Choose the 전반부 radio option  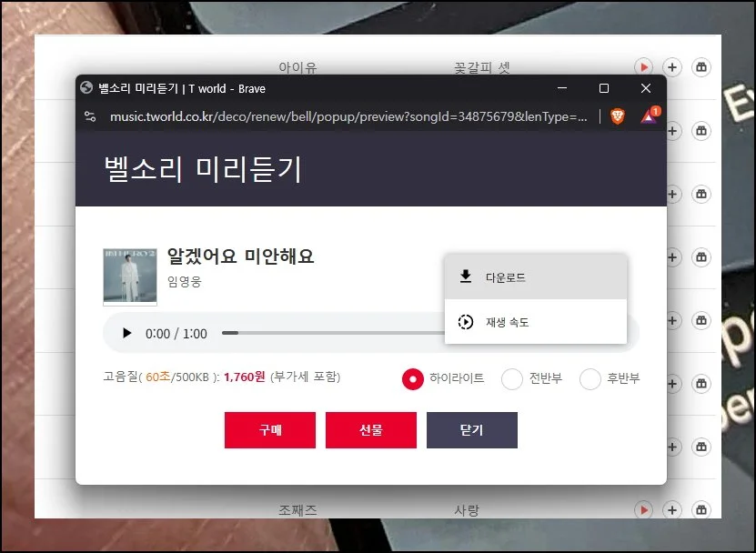pos(512,378)
